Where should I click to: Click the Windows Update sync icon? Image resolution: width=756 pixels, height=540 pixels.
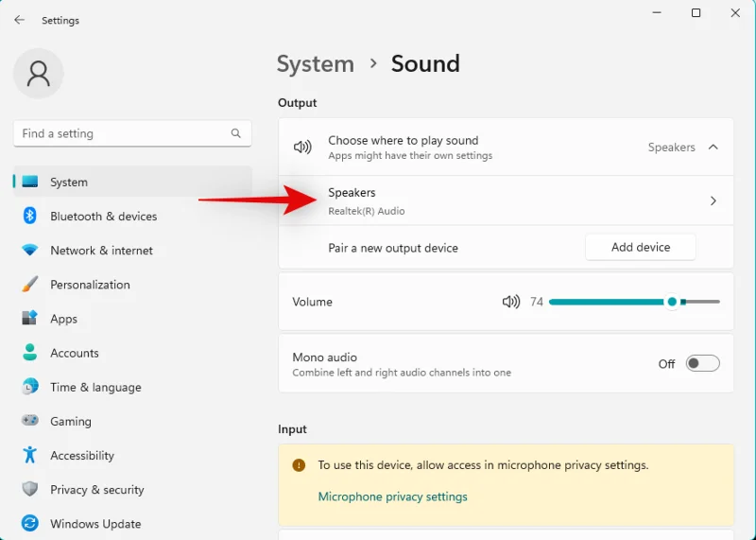pyautogui.click(x=30, y=523)
